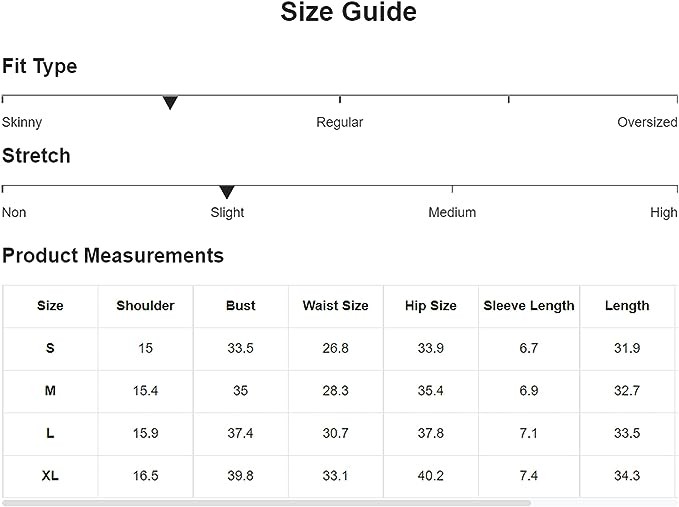Click the Non stretch label

pyautogui.click(x=14, y=212)
